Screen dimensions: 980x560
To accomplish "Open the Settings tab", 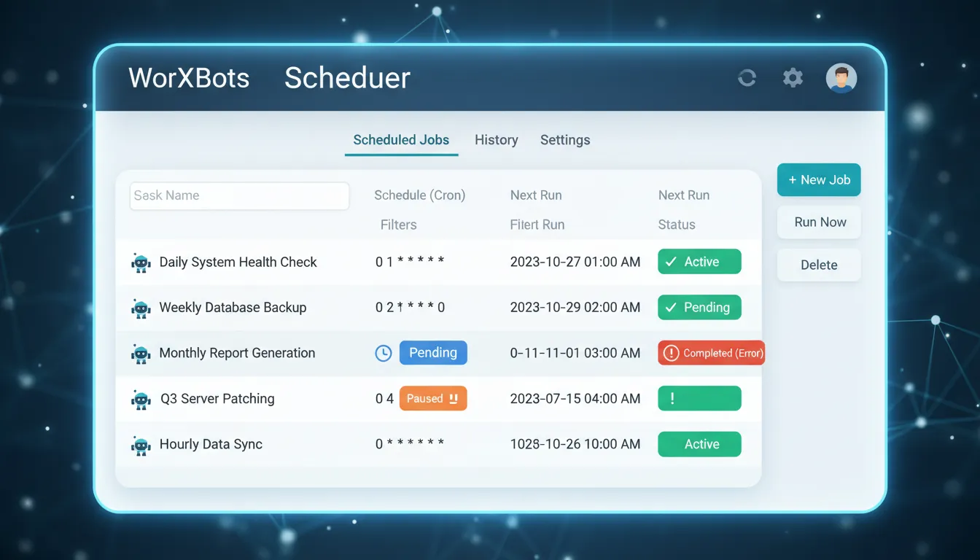I will pyautogui.click(x=565, y=139).
